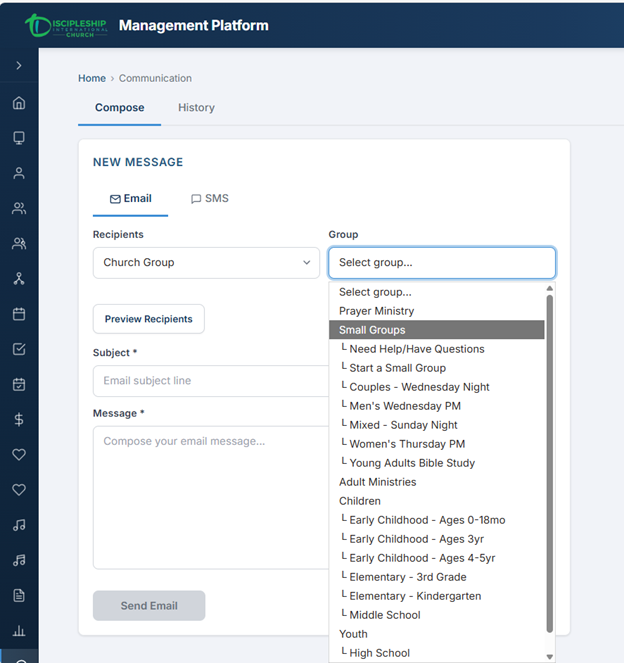Open the plain calendar icon in sidebar
Screen dimensions: 624x663
click(19, 314)
